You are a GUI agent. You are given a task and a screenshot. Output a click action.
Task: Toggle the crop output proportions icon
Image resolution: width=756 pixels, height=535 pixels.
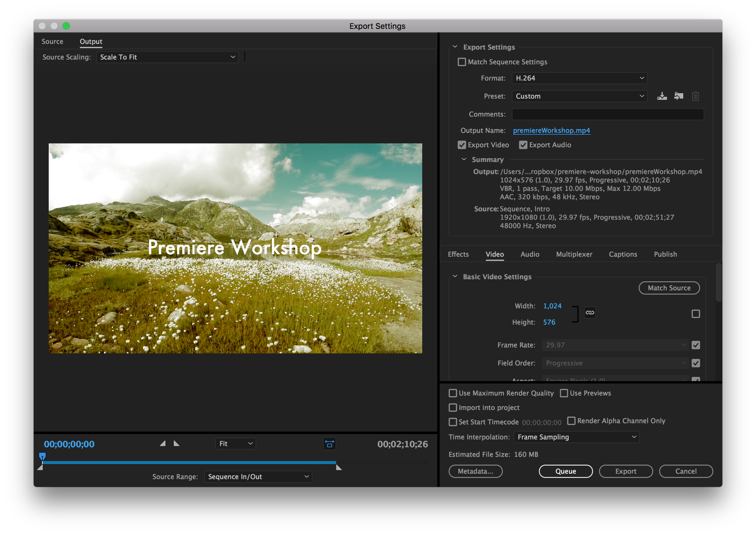329,444
